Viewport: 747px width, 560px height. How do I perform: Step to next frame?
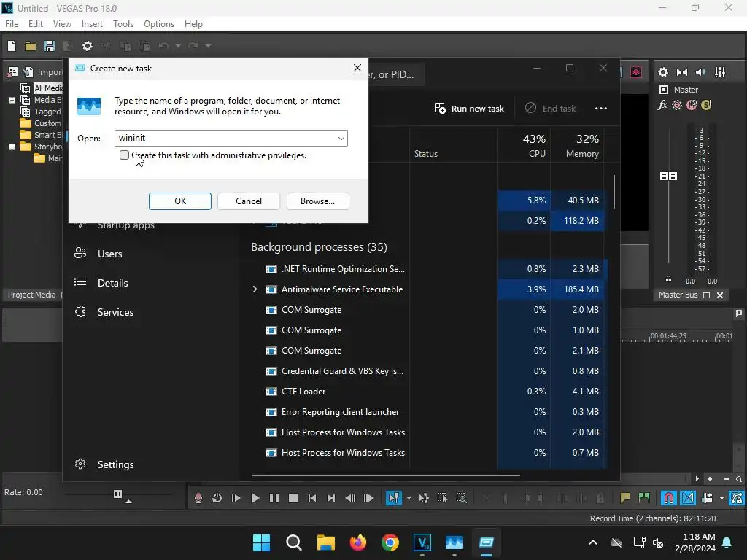(368, 498)
